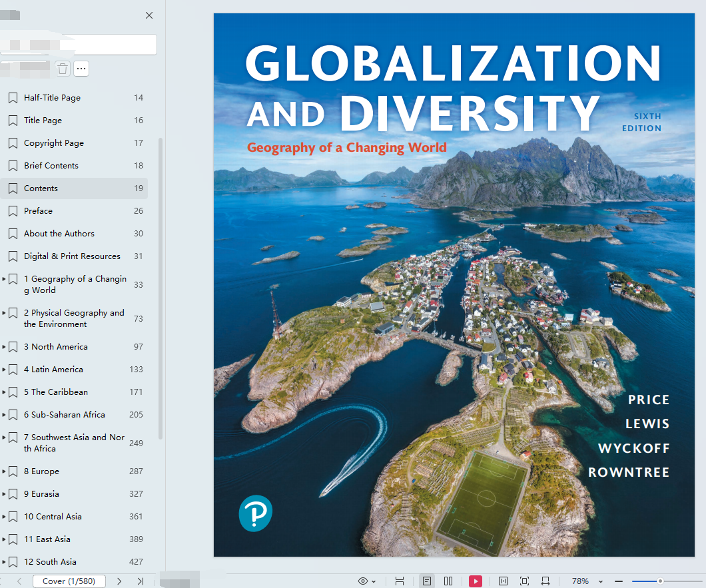Expand the 6 Sub-Saharan Africa chapter
This screenshot has width=706, height=588.
tap(3, 415)
